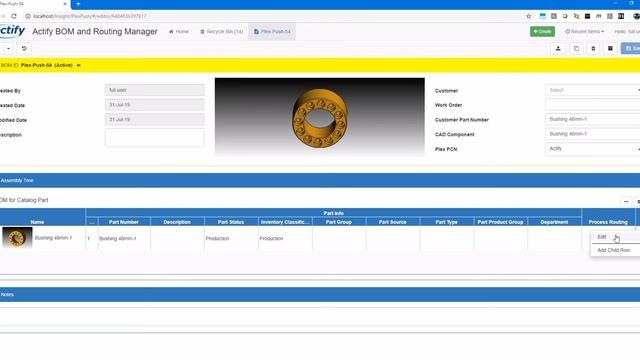Viewport: 640px width, 360px height.
Task: Close the Plex-Push-54 browser tab
Action: 65,4
